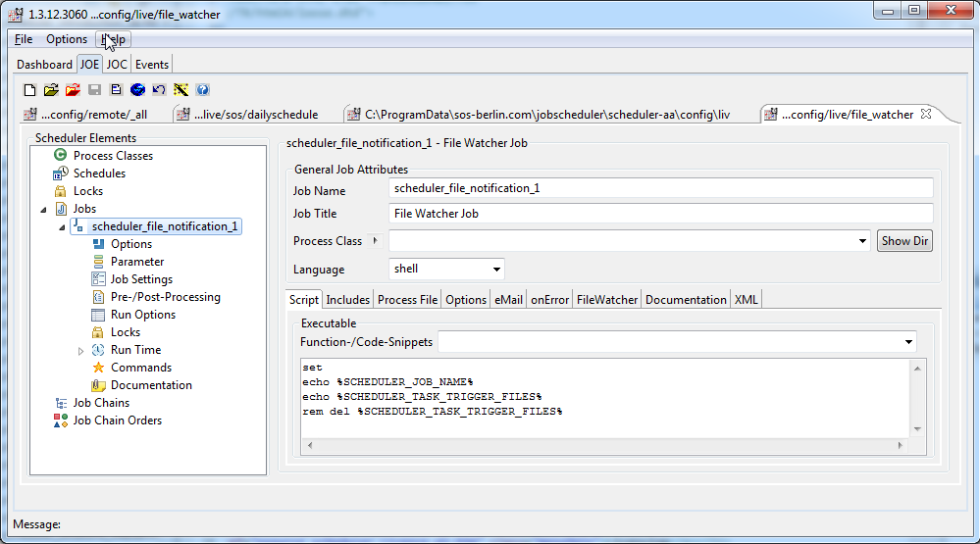This screenshot has width=980, height=544.
Task: Select the Process File tab
Action: (407, 300)
